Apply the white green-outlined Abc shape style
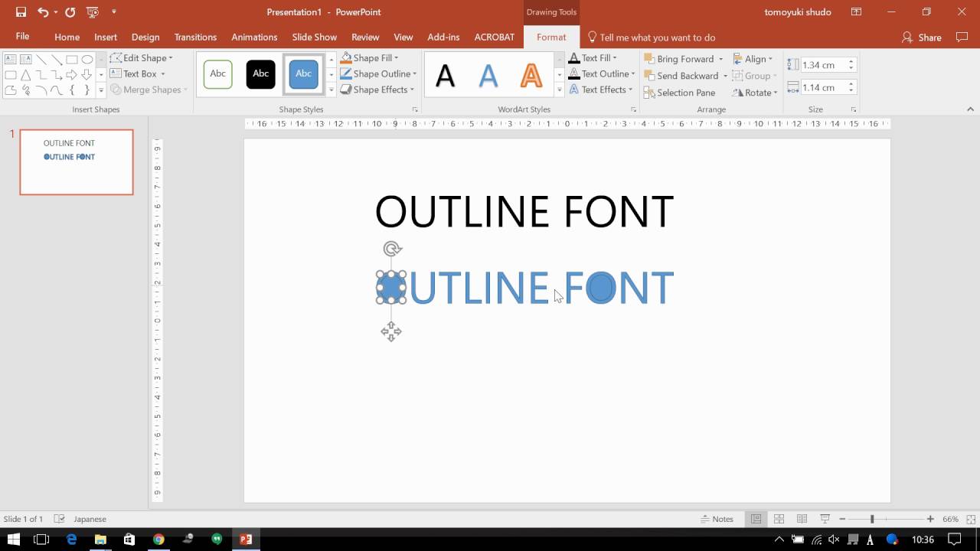This screenshot has height=551, width=980. pos(218,73)
